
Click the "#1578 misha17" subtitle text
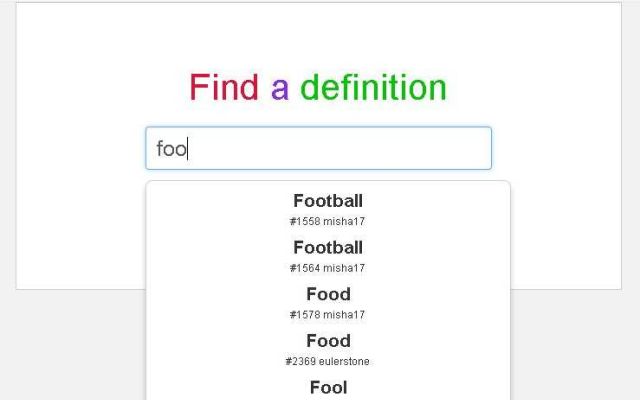click(x=328, y=315)
